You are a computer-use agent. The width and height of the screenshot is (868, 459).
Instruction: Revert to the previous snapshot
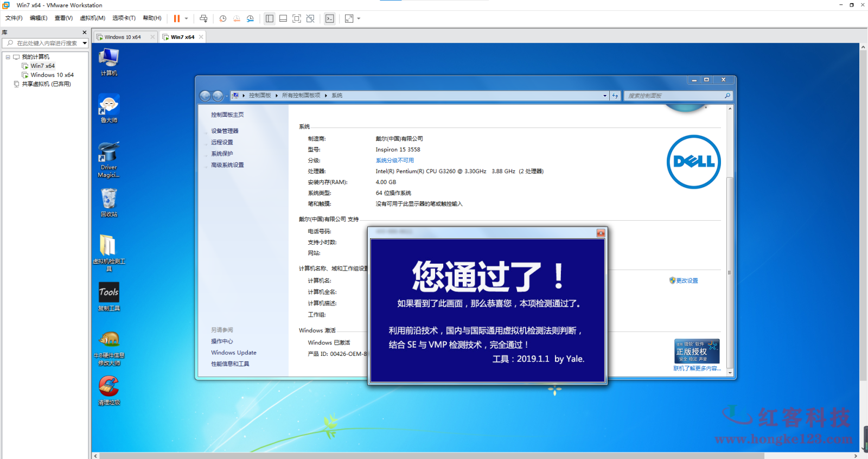(237, 18)
